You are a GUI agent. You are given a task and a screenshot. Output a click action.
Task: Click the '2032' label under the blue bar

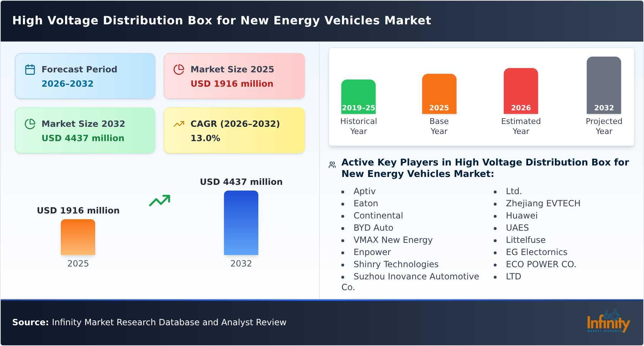pos(241,264)
